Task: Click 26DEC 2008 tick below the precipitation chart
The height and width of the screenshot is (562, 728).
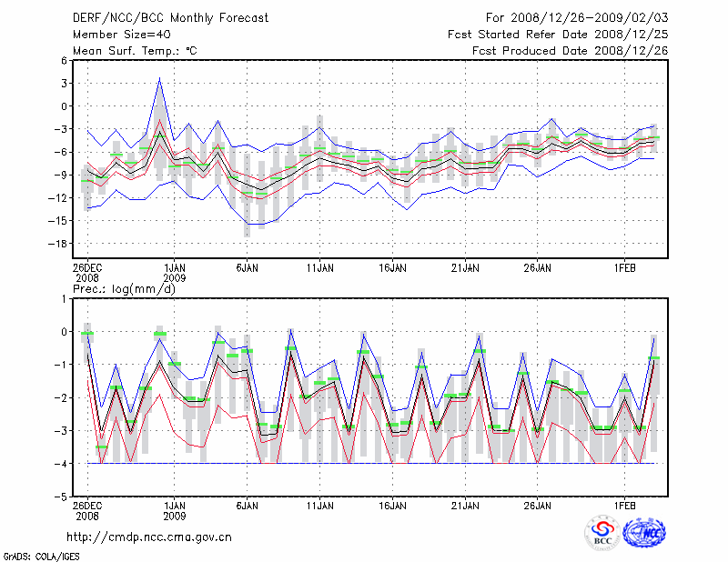Action: pyautogui.click(x=87, y=511)
